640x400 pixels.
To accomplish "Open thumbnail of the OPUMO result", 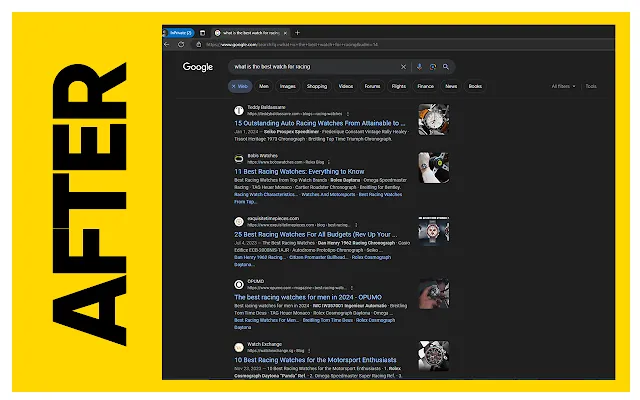I will (433, 294).
